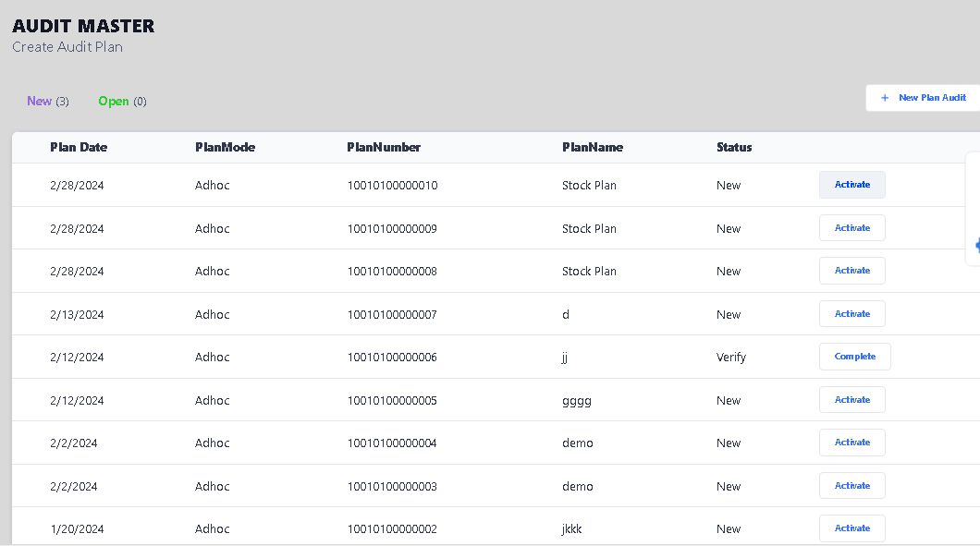Click the AUDIT MASTER page title
The image size is (980, 546).
point(83,26)
